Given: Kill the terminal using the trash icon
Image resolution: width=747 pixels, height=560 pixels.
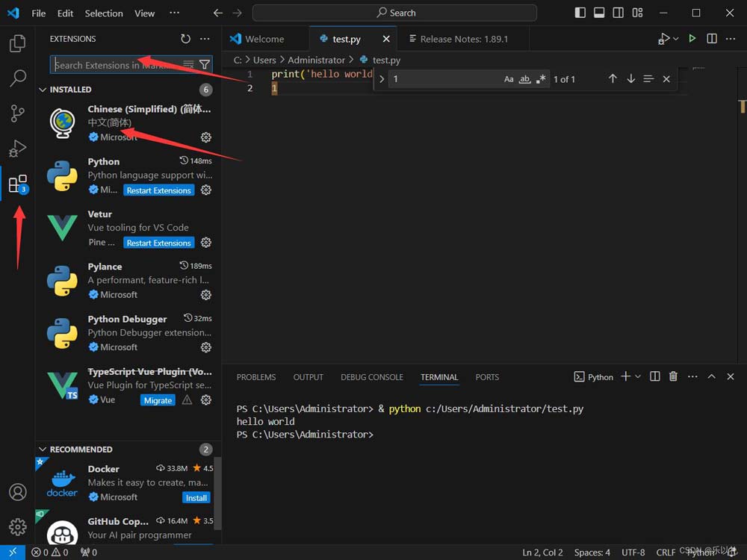Looking at the screenshot, I should tap(673, 376).
